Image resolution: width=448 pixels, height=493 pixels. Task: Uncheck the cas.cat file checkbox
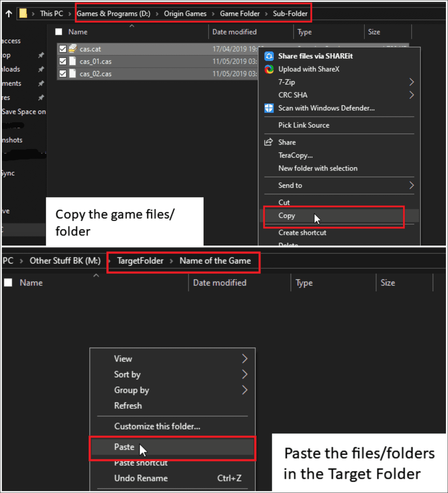click(x=63, y=49)
